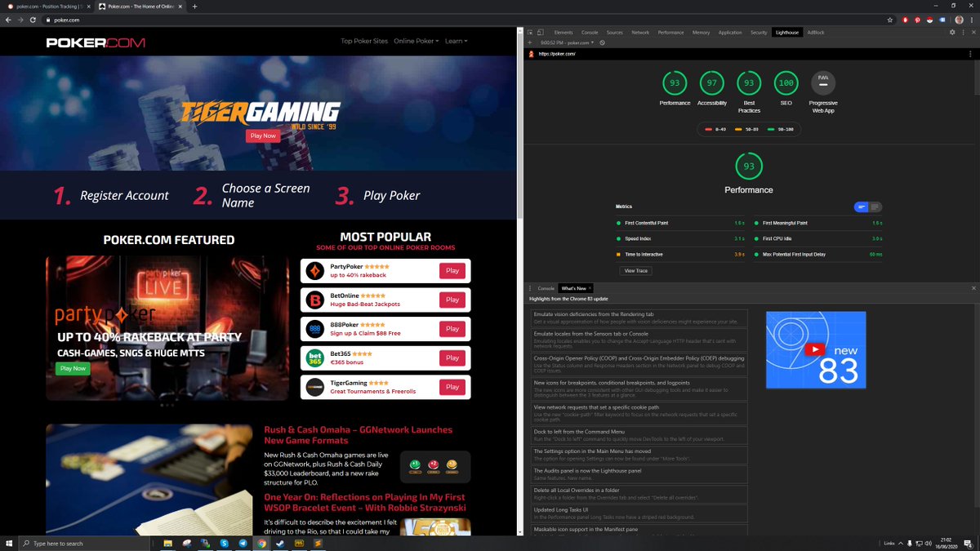Image resolution: width=980 pixels, height=551 pixels.
Task: Open the Lighthouse report selector dropdown
Action: click(x=568, y=42)
